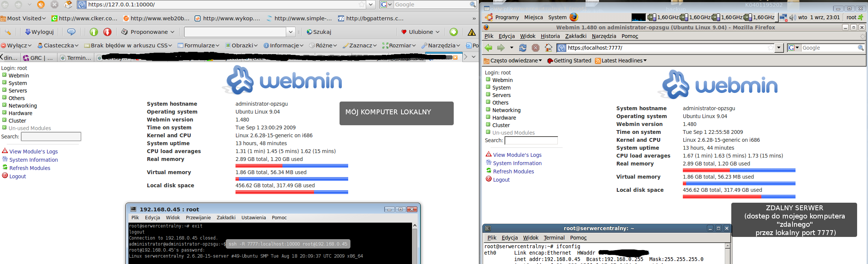Viewport: 868px width, 264px height.
Task: Click the yellow warning triangle icon
Action: 472,32
